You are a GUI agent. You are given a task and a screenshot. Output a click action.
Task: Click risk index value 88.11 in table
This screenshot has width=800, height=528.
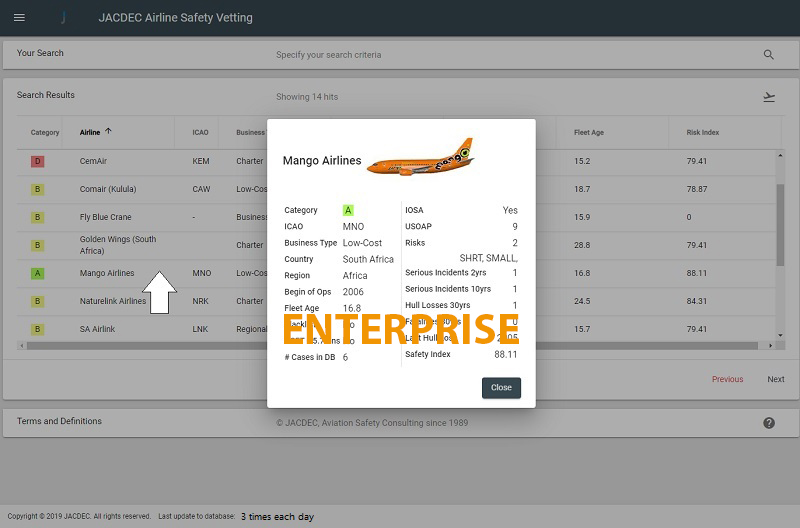tap(696, 273)
